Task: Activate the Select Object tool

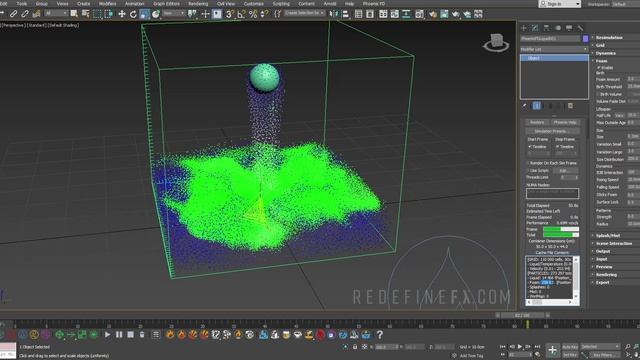Action: 74,14
